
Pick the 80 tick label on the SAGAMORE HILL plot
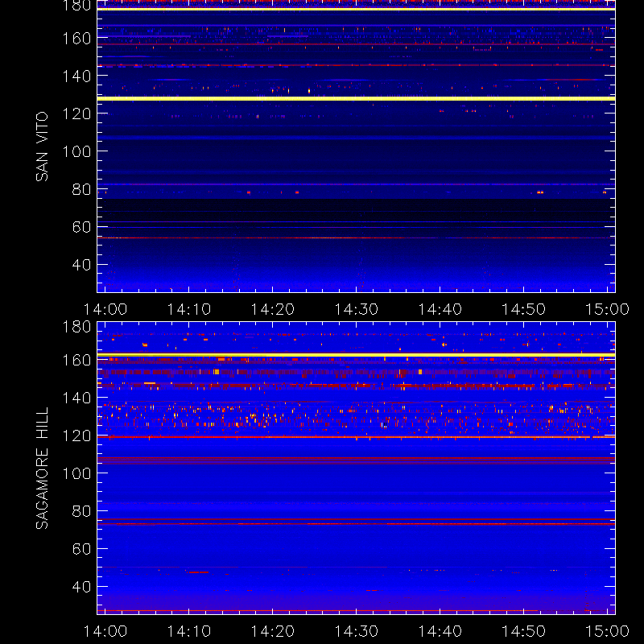(81, 511)
